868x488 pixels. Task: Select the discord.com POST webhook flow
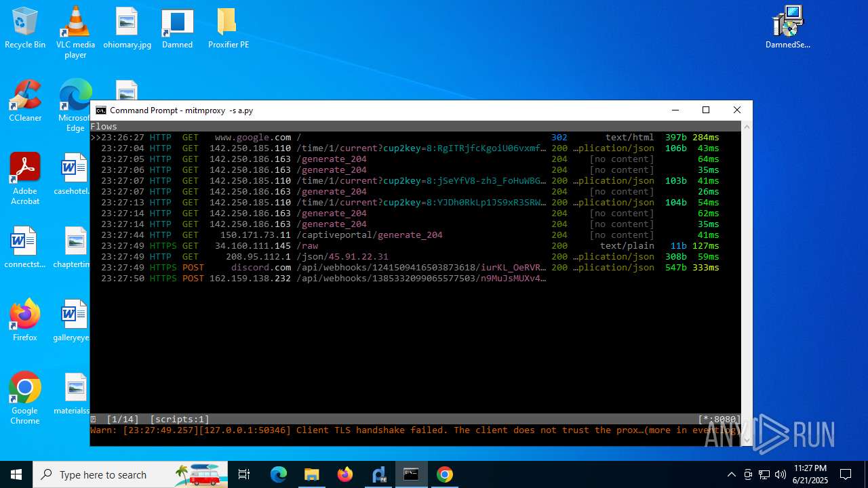[415, 268]
